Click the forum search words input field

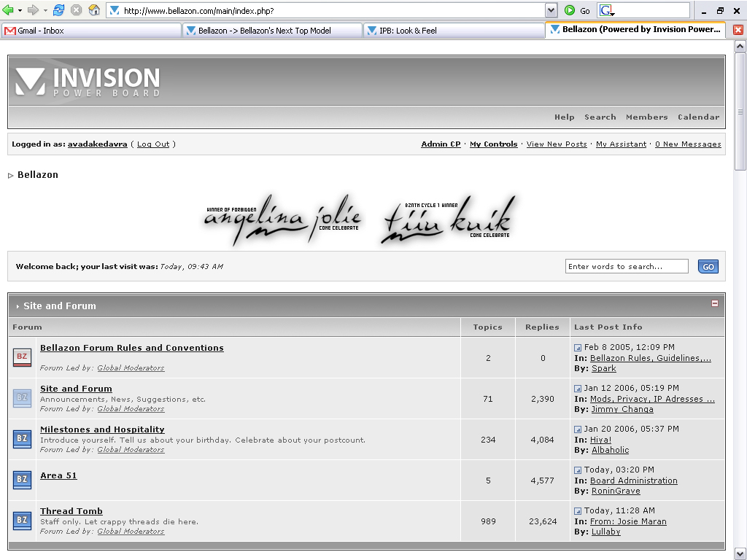[x=626, y=267]
